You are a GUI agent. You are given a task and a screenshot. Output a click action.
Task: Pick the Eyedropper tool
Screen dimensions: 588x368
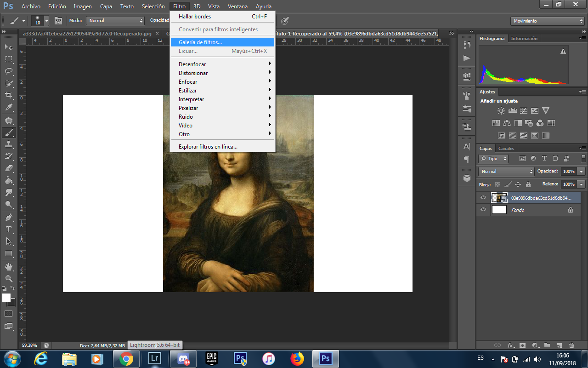click(8, 108)
